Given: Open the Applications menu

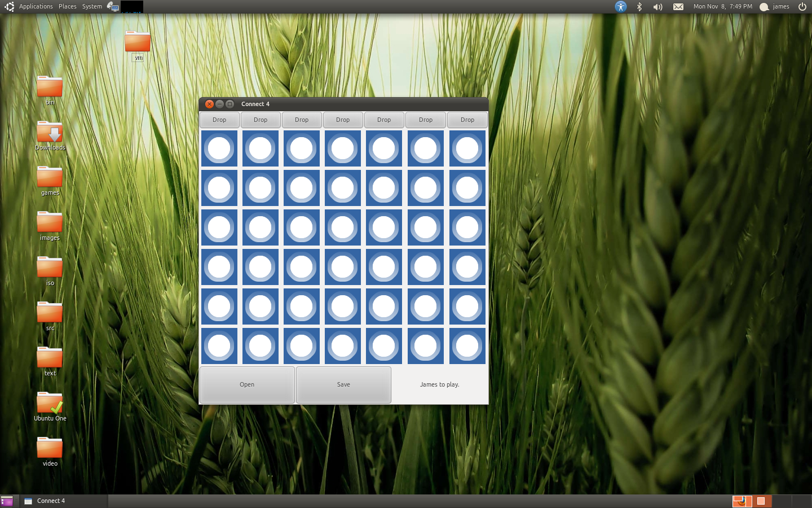Looking at the screenshot, I should [36, 7].
